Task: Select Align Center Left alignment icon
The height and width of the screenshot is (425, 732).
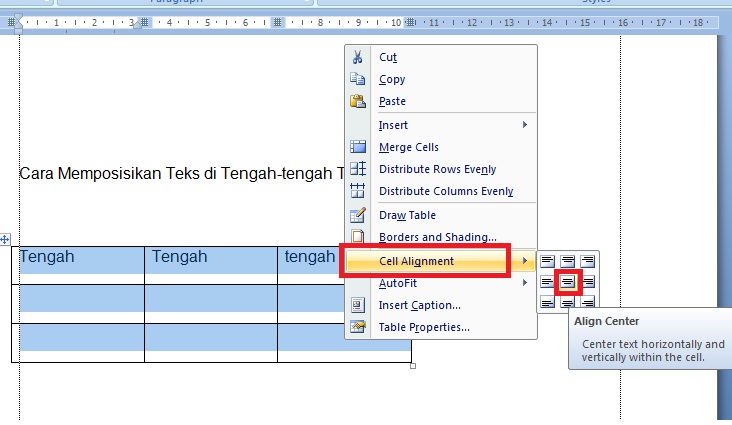Action: pos(547,282)
